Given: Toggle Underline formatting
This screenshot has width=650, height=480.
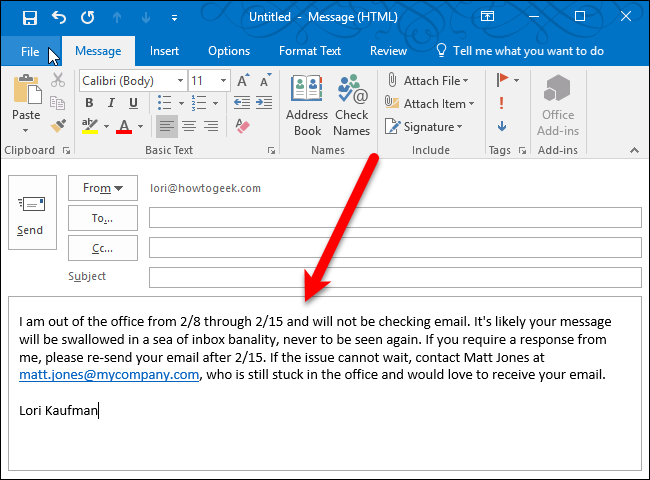Looking at the screenshot, I should (x=133, y=102).
